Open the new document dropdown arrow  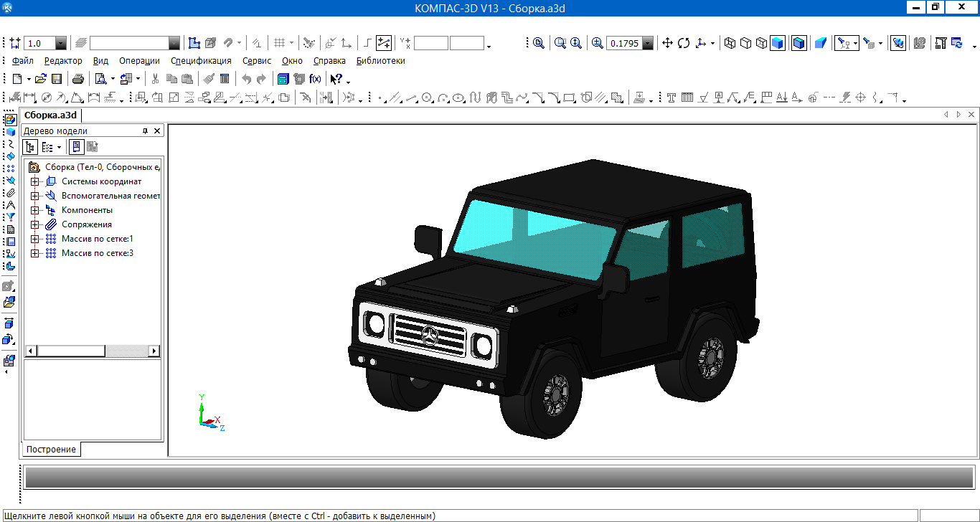point(29,79)
